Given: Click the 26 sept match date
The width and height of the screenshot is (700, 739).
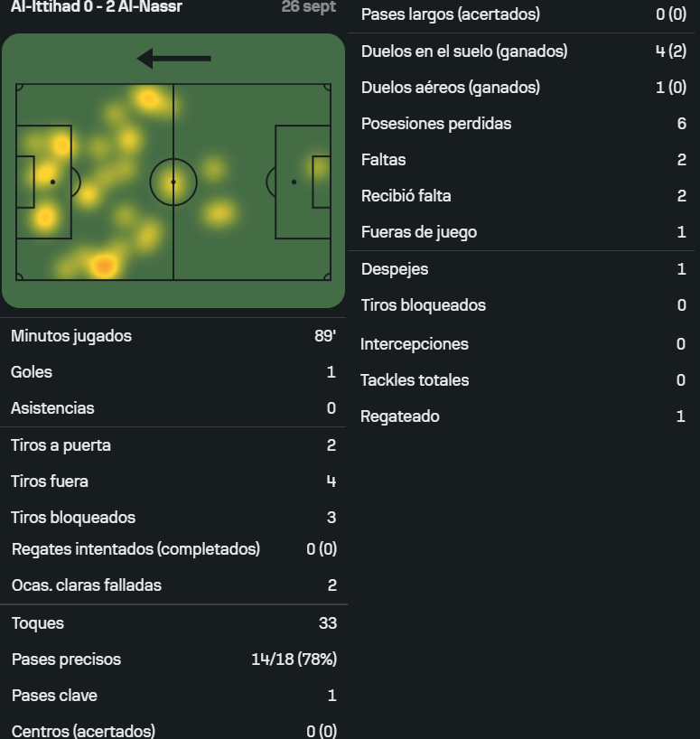Looking at the screenshot, I should [x=309, y=6].
